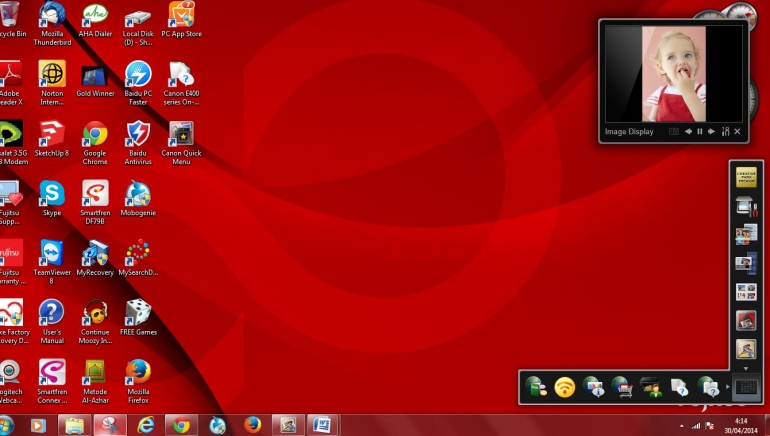Open Creative Park Premium in Canon menu

(x=746, y=177)
